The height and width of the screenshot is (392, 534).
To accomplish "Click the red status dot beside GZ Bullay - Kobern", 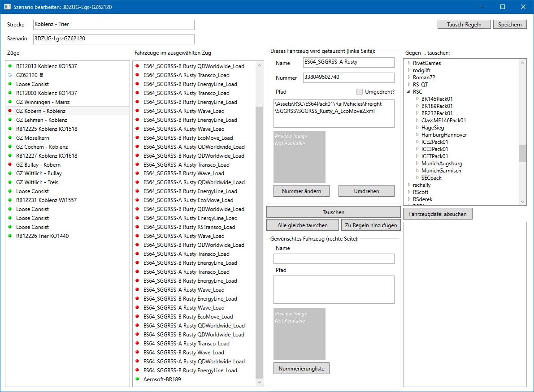I will click(x=10, y=164).
